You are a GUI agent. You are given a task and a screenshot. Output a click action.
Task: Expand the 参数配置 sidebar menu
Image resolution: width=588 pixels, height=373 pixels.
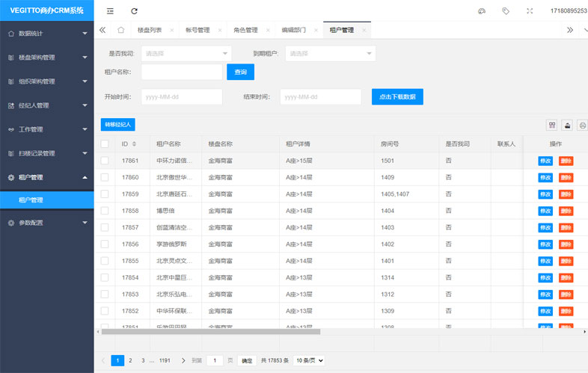tap(47, 223)
